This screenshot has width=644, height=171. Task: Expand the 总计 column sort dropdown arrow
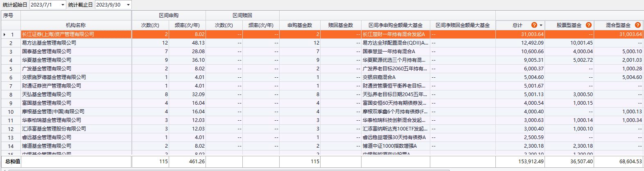pos(541,25)
